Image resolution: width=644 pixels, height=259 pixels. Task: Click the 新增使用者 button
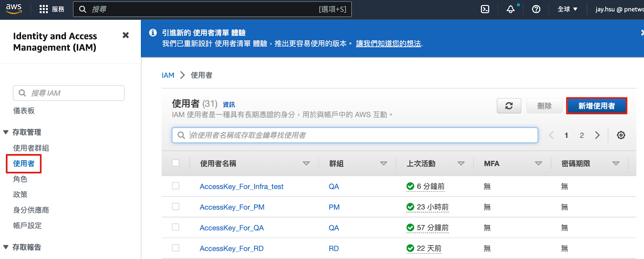click(596, 106)
